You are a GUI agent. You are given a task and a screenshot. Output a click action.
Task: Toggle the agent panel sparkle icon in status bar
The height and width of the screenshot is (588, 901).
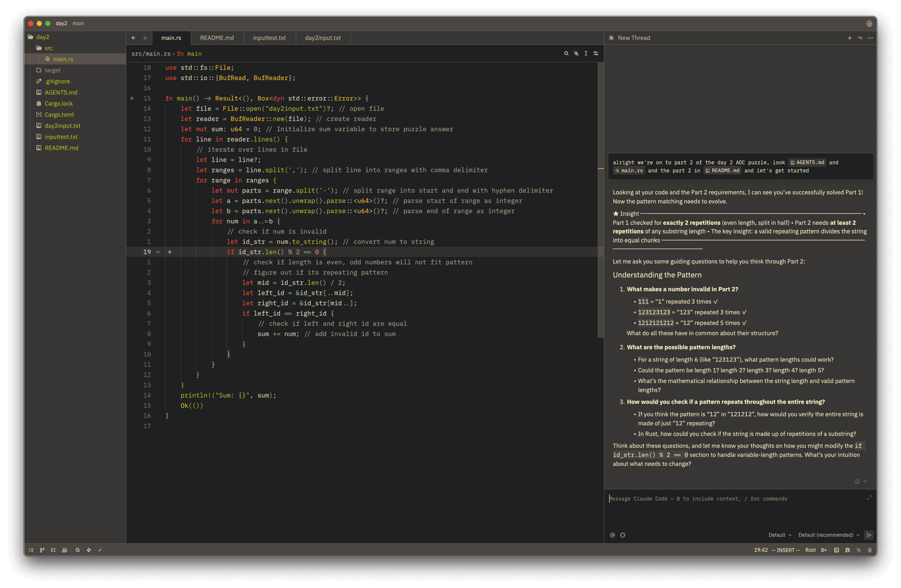click(x=858, y=550)
